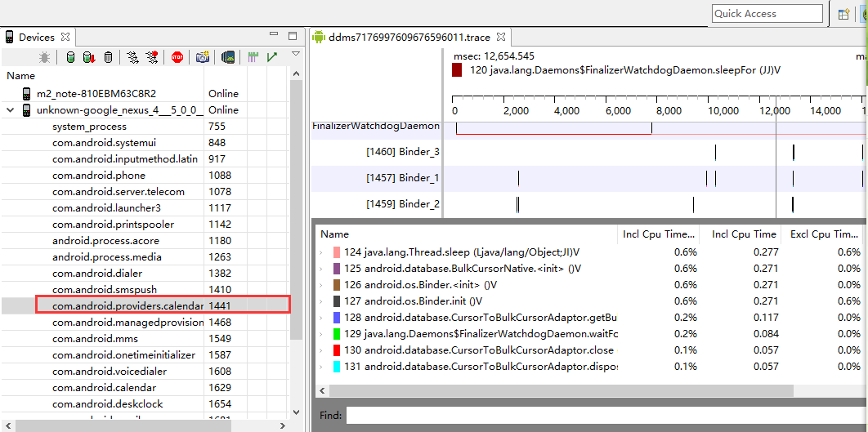The height and width of the screenshot is (432, 868).
Task: Expand the 124 java.lang.Thread.sleep row
Action: 321,252
